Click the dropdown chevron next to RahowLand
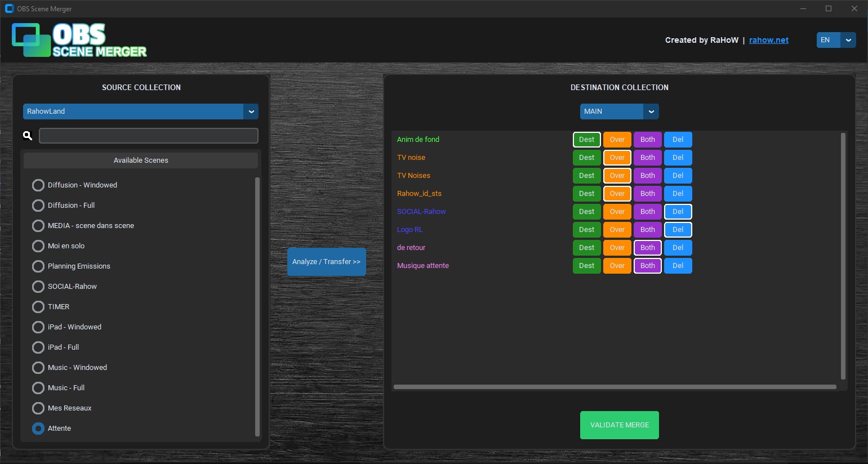 coord(251,111)
